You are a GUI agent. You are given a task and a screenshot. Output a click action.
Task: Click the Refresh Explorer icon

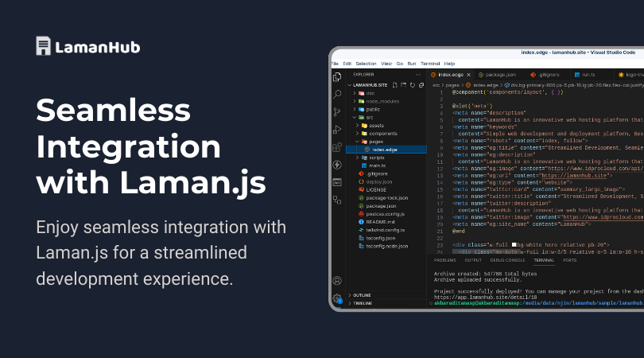click(x=413, y=85)
